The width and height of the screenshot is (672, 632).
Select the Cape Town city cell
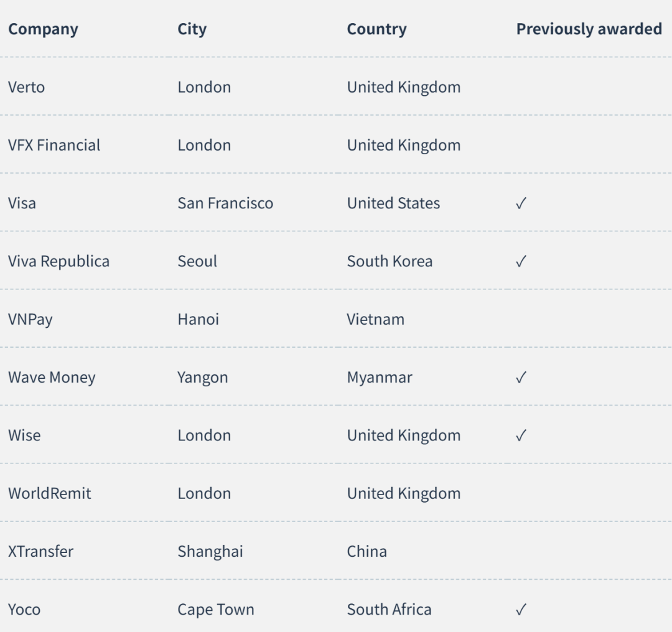pos(216,610)
